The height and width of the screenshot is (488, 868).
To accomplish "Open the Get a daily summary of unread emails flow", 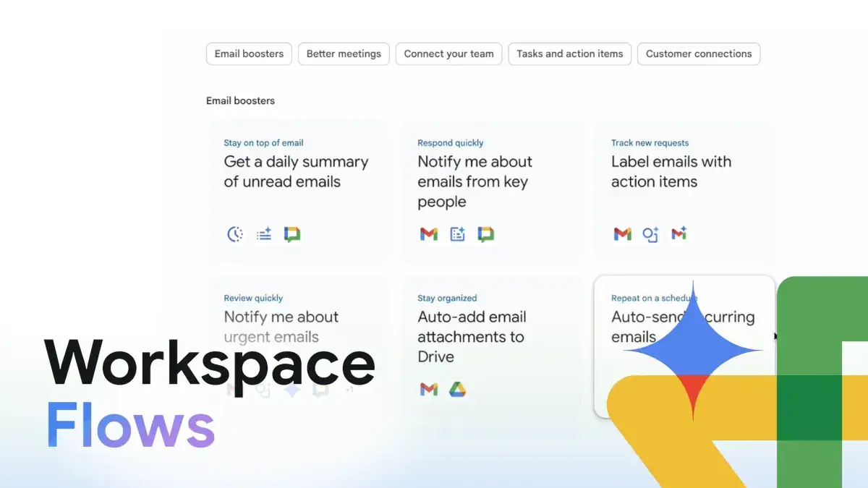I will click(297, 171).
